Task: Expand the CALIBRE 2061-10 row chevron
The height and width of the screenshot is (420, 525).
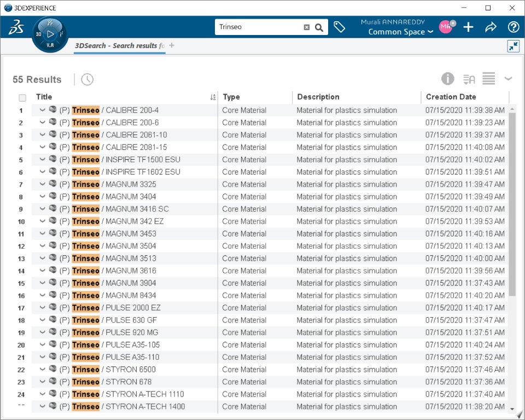Action: coord(42,135)
